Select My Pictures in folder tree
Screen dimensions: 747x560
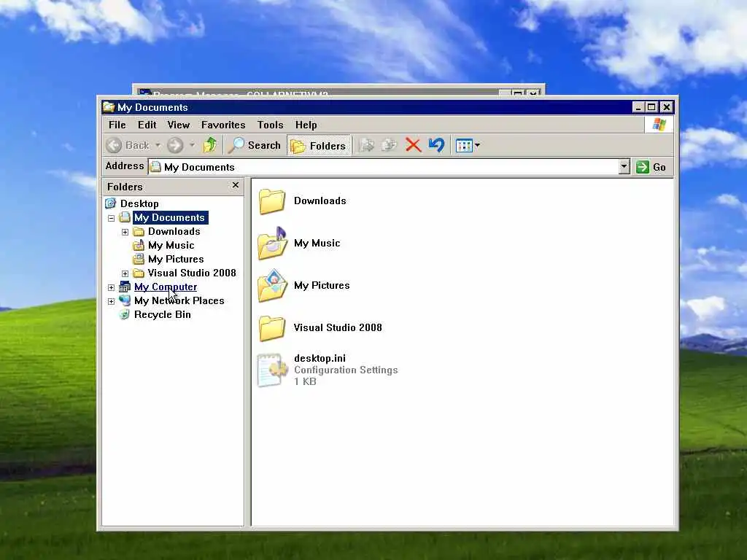click(176, 259)
